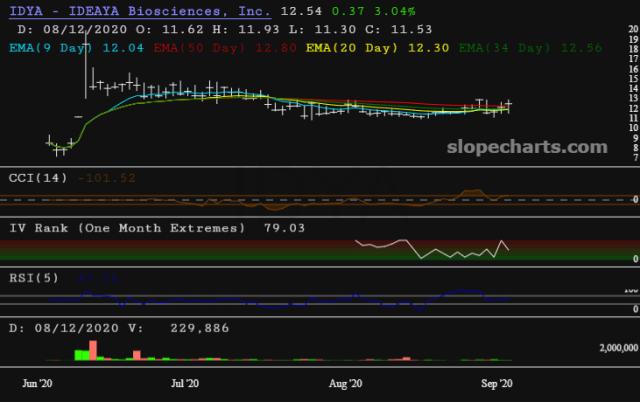Click the 2,000,000 volume axis label
The width and height of the screenshot is (640, 402).
619,348
